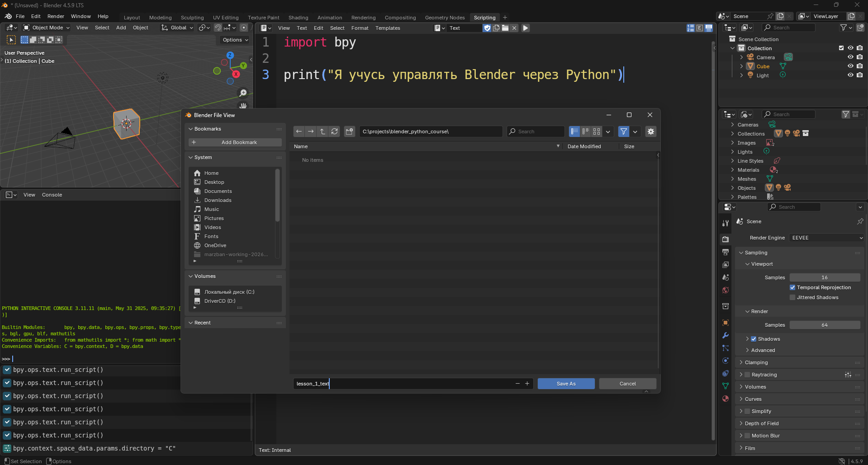Open the View Layer properties tab
The width and height of the screenshot is (868, 465).
(726, 264)
